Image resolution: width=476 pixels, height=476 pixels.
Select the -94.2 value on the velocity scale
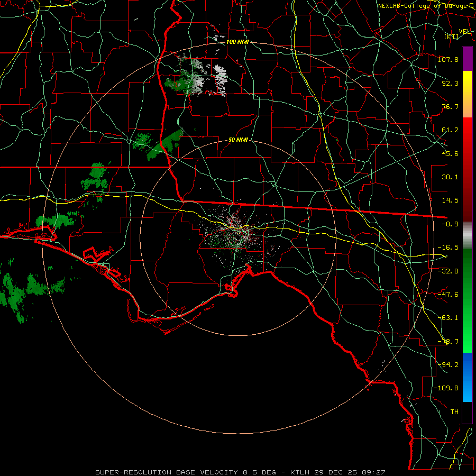point(448,364)
